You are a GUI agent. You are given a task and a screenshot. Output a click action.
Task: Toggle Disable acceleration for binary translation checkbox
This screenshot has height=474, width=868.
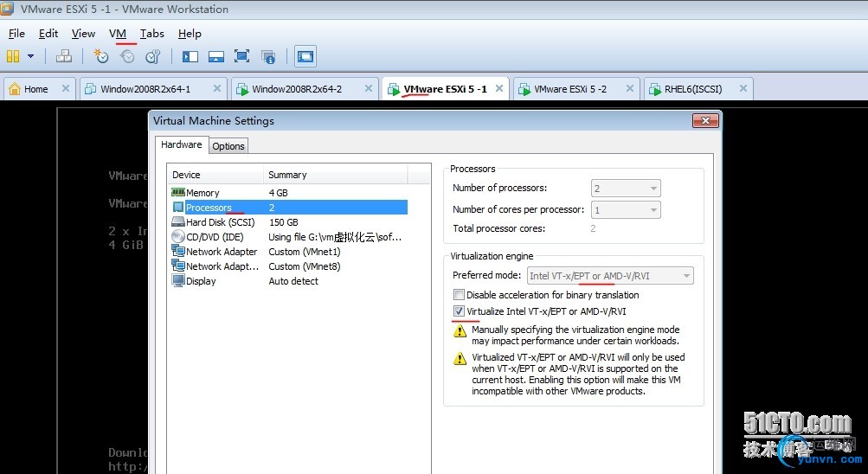[x=459, y=295]
